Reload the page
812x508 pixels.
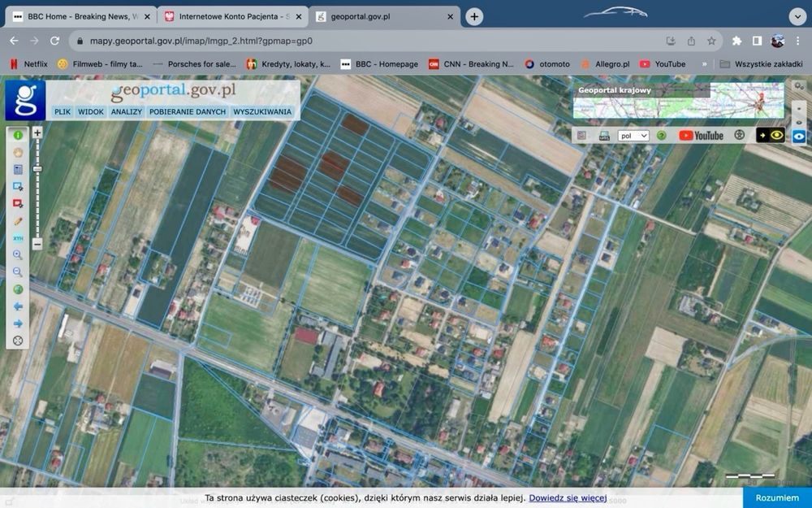tap(54, 41)
